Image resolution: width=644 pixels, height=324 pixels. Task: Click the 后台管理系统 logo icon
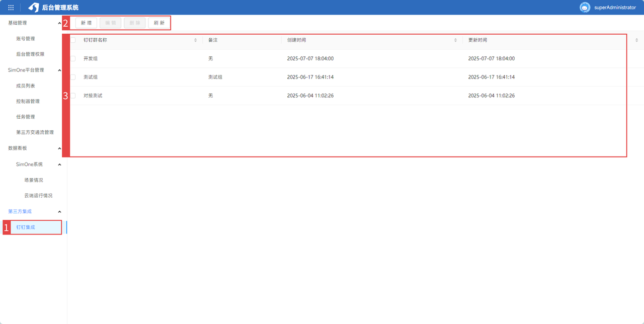click(x=34, y=8)
